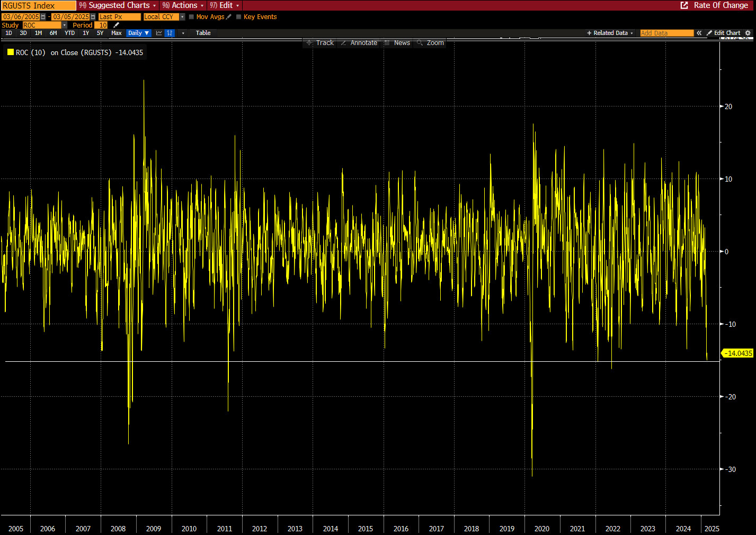Viewport: 756px width, 535px height.
Task: Select the Max time range
Action: point(117,33)
